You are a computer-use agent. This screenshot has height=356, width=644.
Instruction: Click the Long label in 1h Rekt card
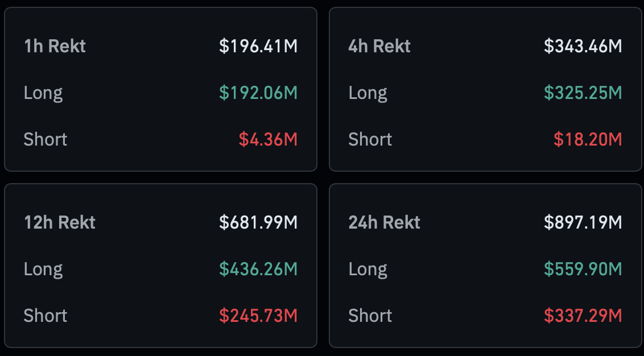(x=43, y=93)
